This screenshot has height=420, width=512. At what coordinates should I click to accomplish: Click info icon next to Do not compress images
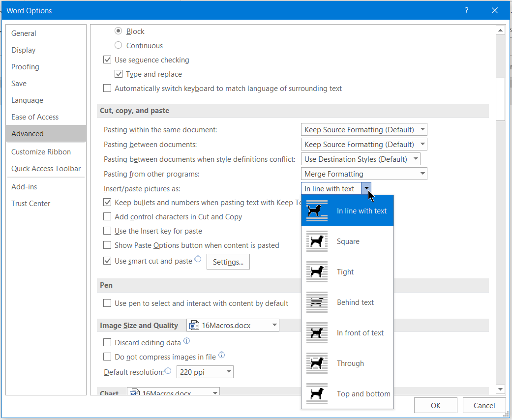[x=221, y=355]
